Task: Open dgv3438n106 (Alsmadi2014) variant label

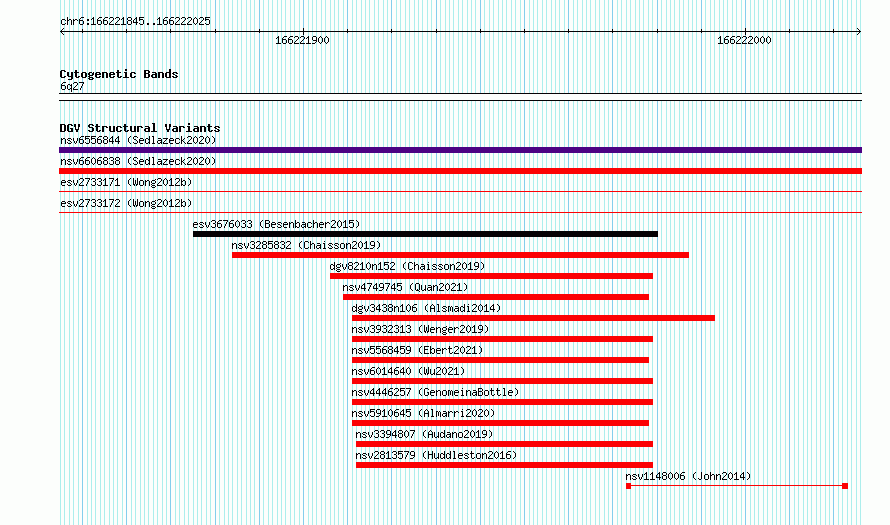Action: [426, 308]
